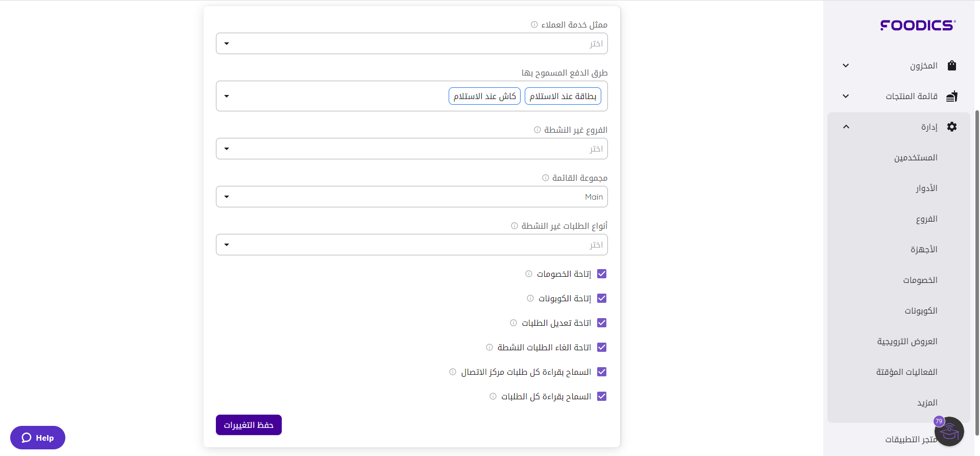Toggle the إتاحة الكوبونات checkbox
The height and width of the screenshot is (456, 980).
click(602, 298)
